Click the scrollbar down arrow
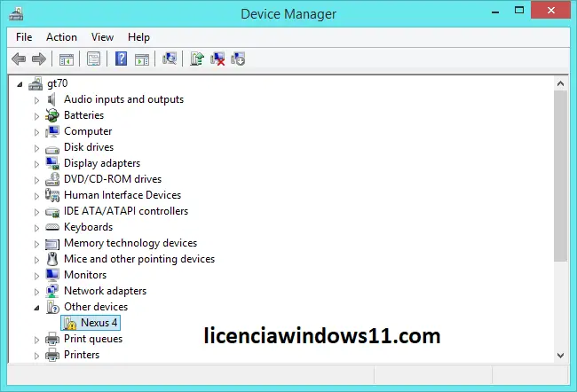The image size is (577, 392). 560,356
